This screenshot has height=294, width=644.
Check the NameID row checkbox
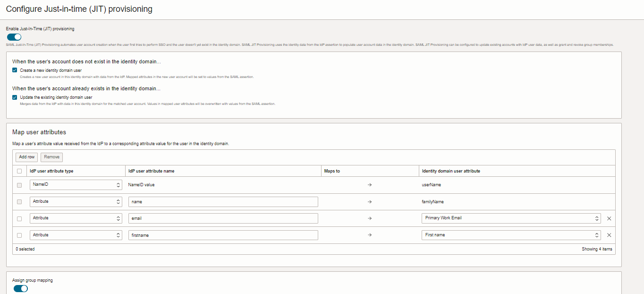tap(19, 185)
